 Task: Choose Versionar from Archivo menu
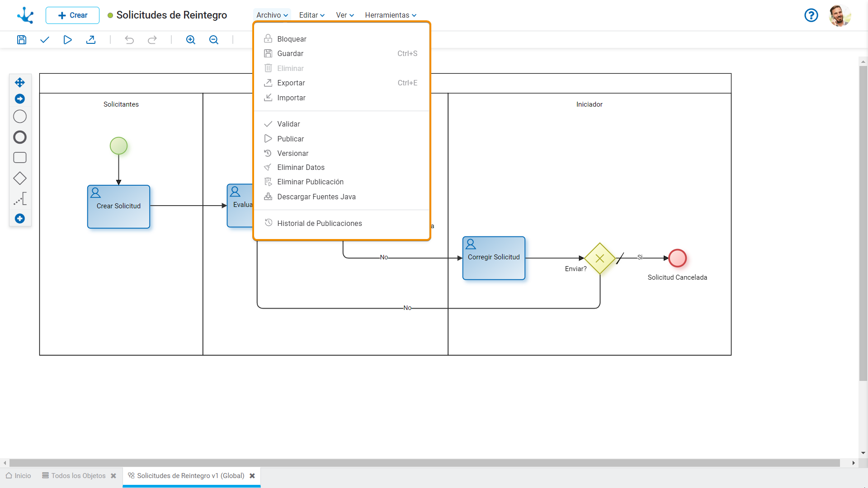[x=341, y=153]
